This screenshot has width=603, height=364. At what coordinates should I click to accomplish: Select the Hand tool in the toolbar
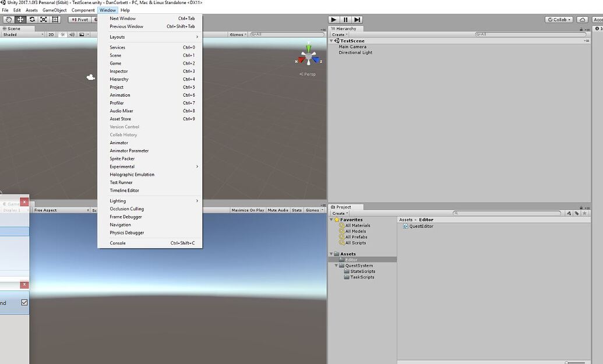pos(8,19)
